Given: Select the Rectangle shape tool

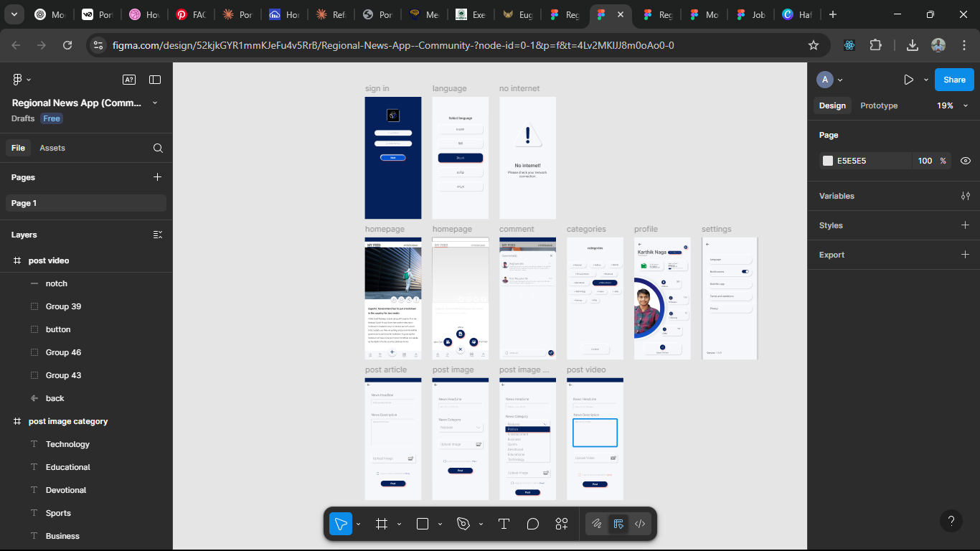Looking at the screenshot, I should 422,524.
